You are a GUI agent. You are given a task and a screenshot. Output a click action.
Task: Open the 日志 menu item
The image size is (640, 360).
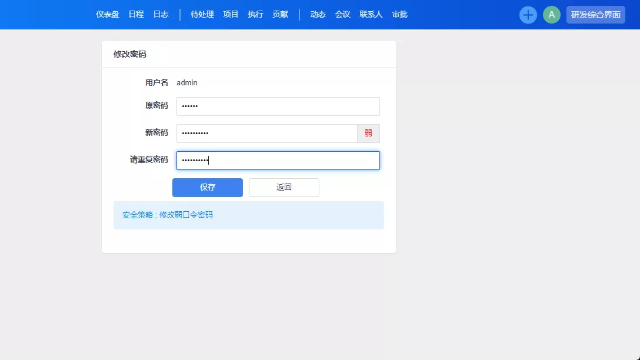(160, 15)
